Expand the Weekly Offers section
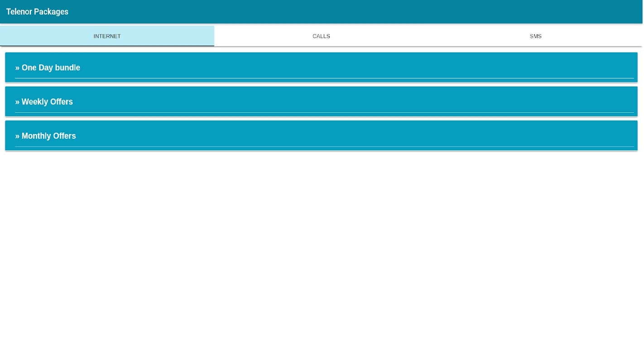This screenshot has width=644, height=362. click(321, 101)
